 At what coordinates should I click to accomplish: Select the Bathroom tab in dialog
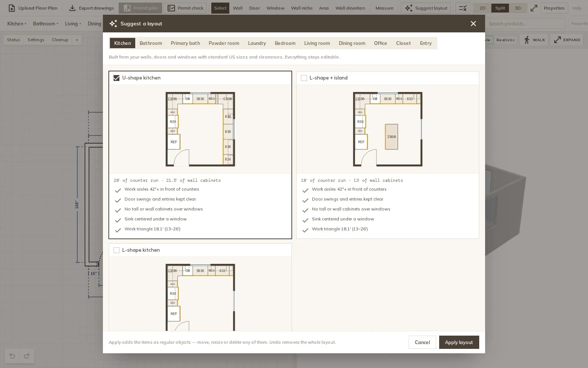151,43
